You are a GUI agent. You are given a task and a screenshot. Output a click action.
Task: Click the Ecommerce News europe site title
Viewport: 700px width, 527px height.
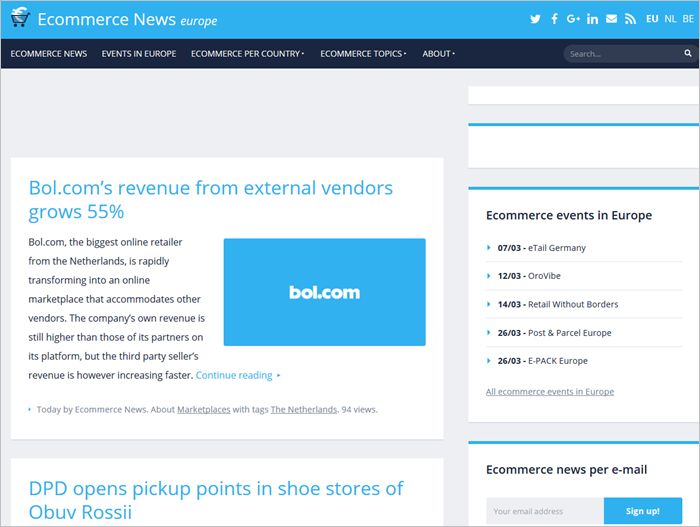(127, 20)
